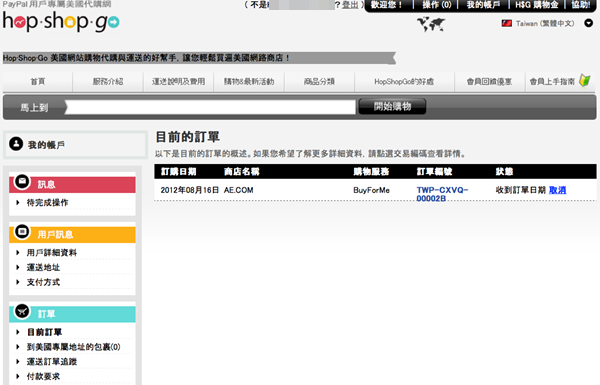Click the arrow beside 用戶詳細資料
This screenshot has width=600, height=385.
coord(18,253)
